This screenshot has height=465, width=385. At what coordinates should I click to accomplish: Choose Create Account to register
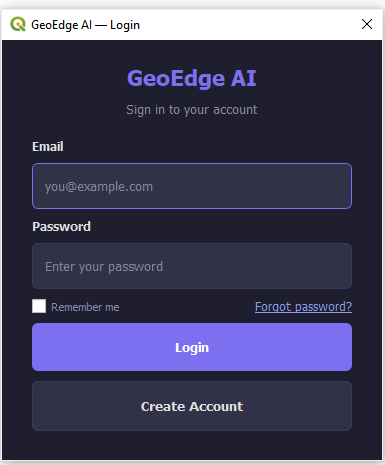192,406
